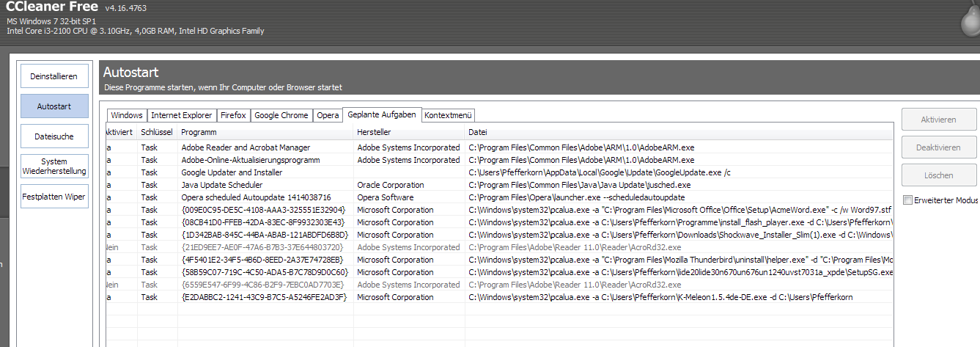The image size is (980, 347).
Task: Select Adobe-Online-Aktualisierungsprogramm entry
Action: click(x=499, y=160)
